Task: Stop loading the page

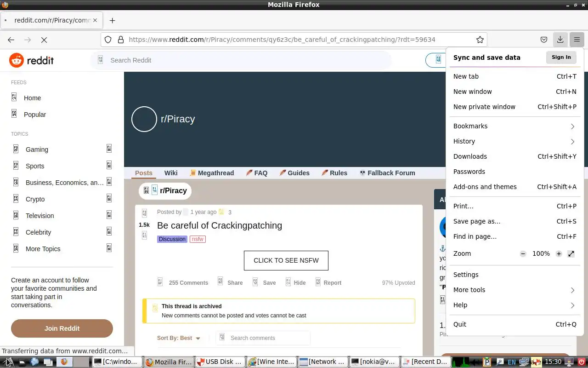Action: coord(44,40)
